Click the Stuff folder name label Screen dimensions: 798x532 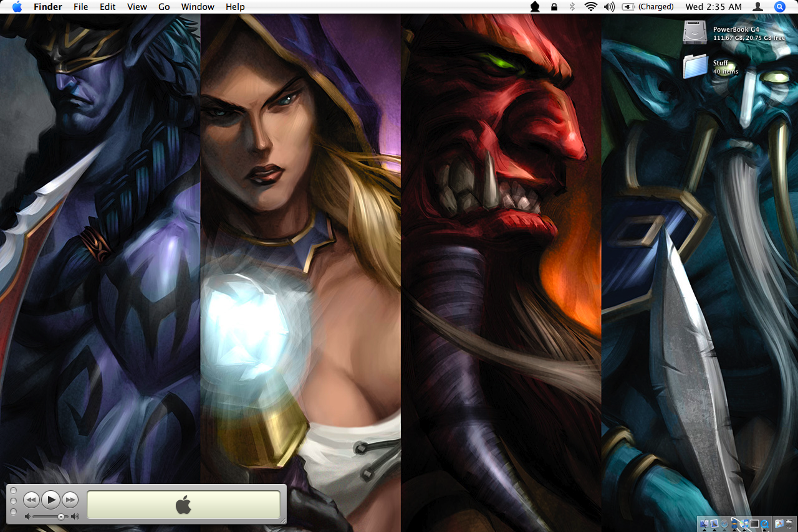coord(721,63)
